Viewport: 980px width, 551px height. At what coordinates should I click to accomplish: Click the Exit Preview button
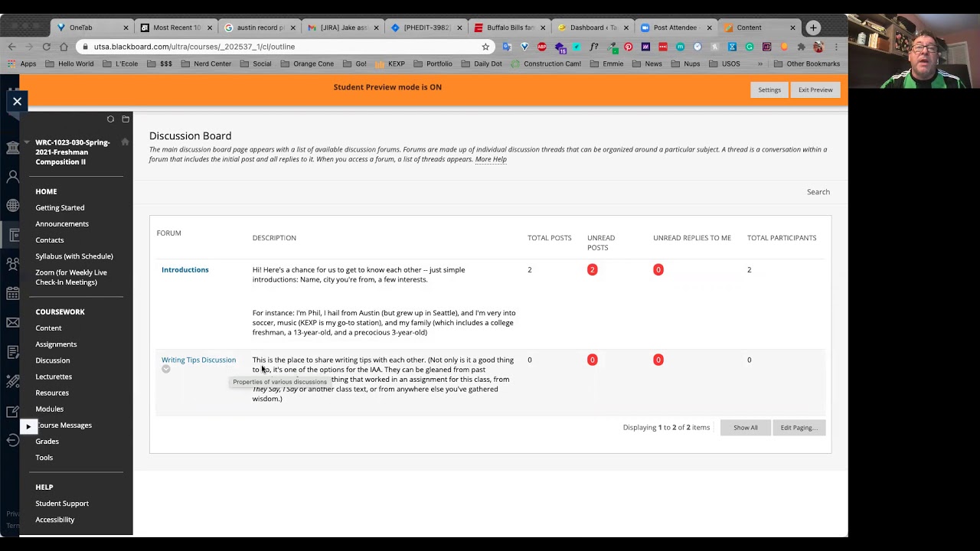(x=815, y=90)
